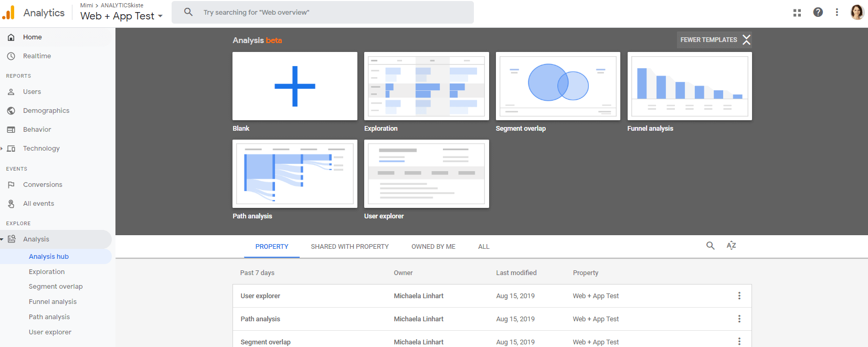Open more options for User explorer row
868x347 pixels.
pyautogui.click(x=739, y=296)
